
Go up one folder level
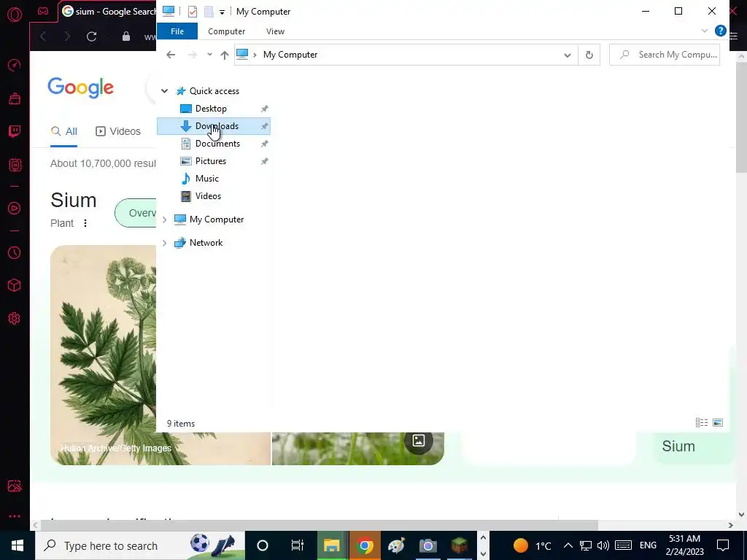click(225, 55)
